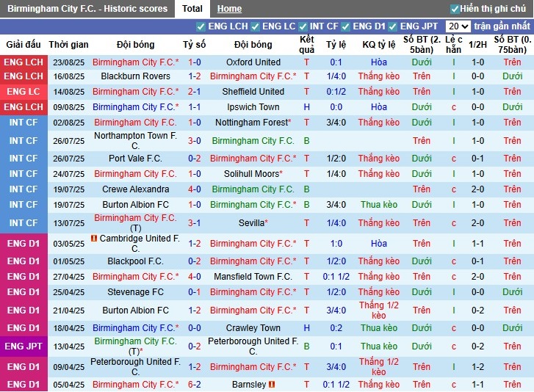Open Northampton Town F.C. team link
Viewport: 534px width, 392px height.
[x=136, y=141]
